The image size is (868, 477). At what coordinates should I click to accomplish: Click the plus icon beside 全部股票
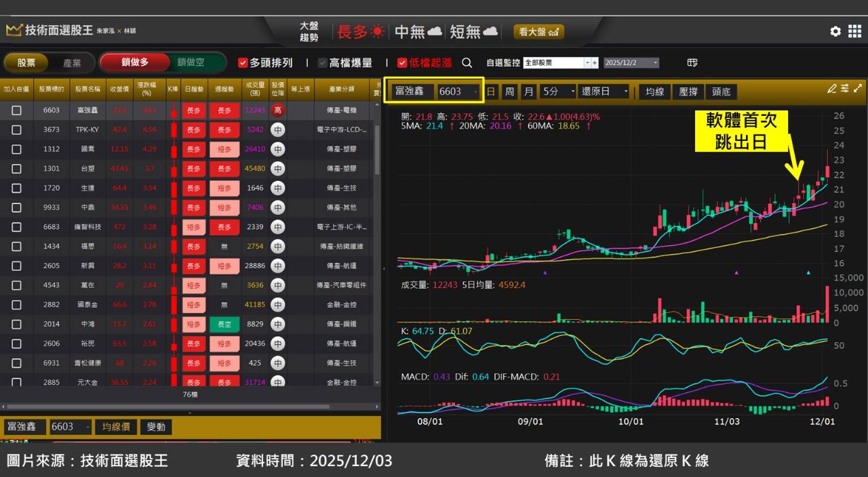coord(595,63)
